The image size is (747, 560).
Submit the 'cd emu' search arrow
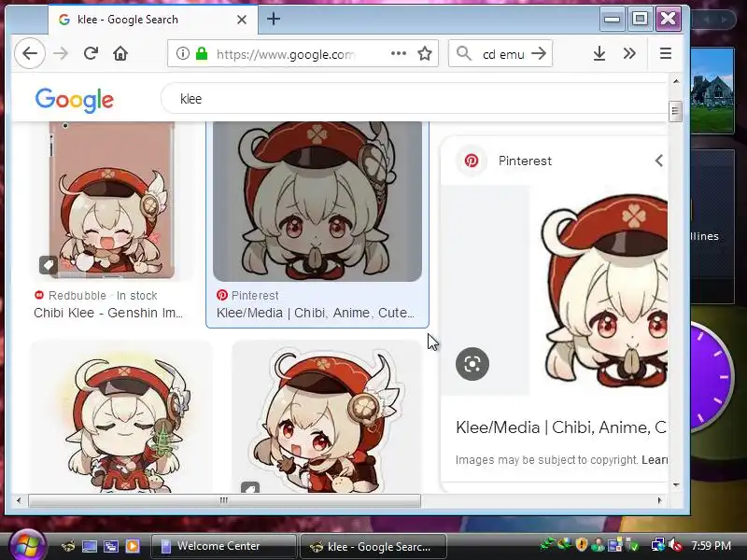pos(539,53)
